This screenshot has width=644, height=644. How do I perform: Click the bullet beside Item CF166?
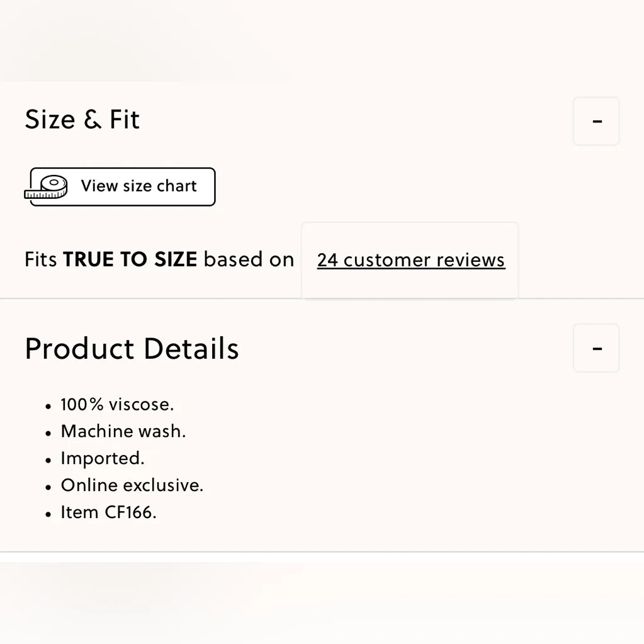tap(48, 514)
